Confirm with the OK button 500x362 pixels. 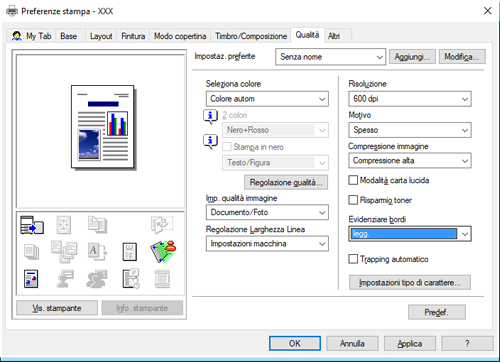point(295,343)
